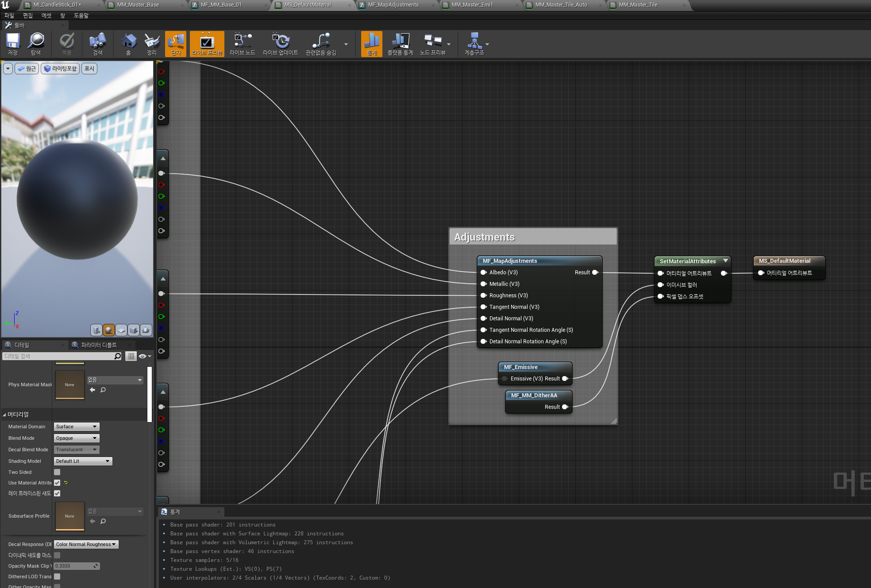Switch to the 파라미터 디폴트 tab
The image size is (871, 588).
[99, 345]
